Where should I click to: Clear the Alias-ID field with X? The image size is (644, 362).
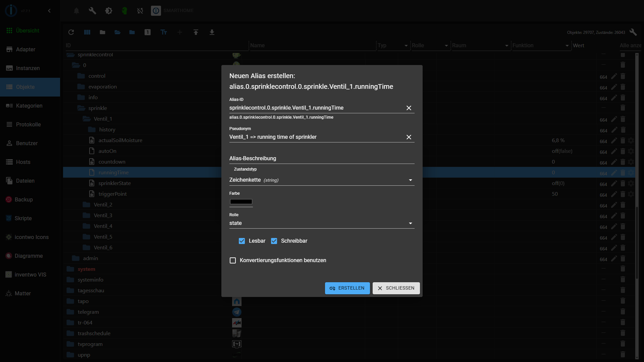409,108
